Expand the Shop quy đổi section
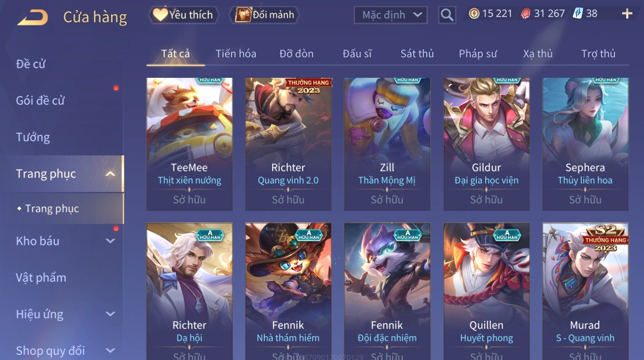 tap(110, 351)
